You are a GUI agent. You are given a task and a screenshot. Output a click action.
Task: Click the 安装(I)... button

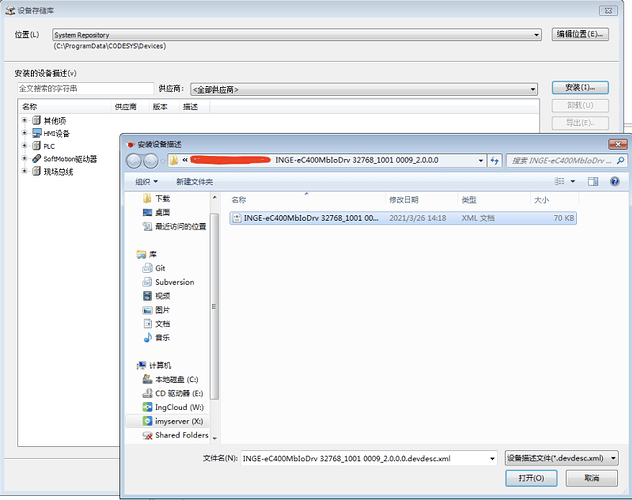[580, 87]
